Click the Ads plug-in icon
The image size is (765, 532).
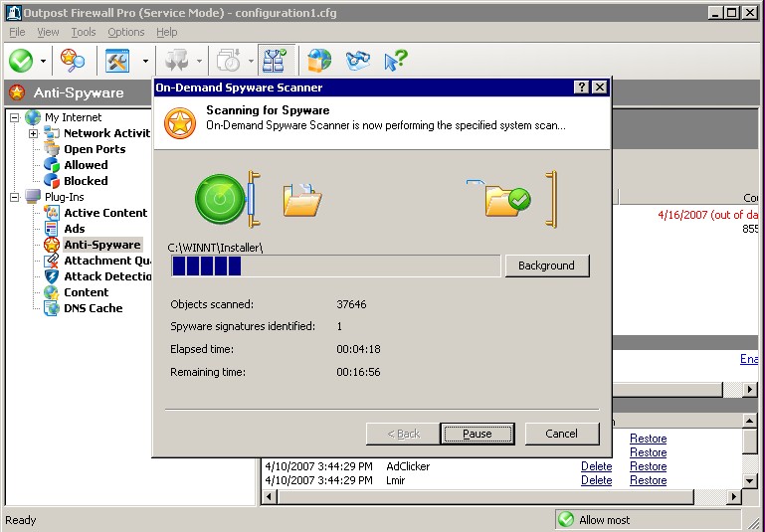[51, 228]
